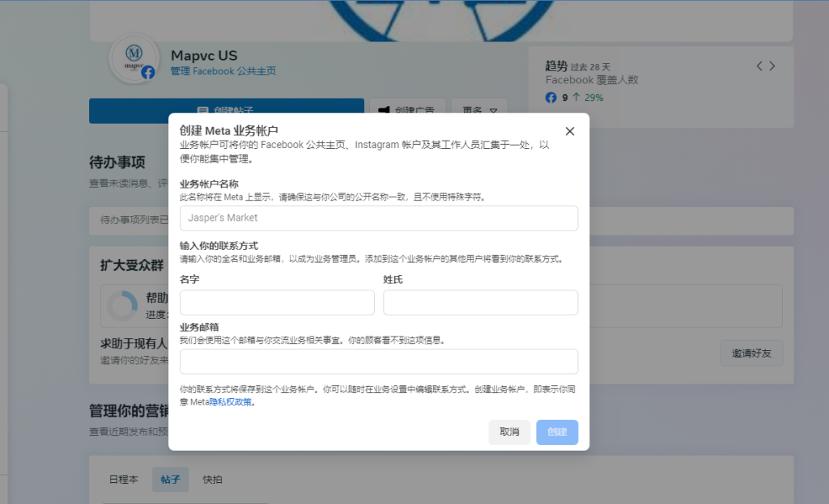Switch to the 快拍 tab
Viewport: 829px width, 504px height.
[x=213, y=480]
